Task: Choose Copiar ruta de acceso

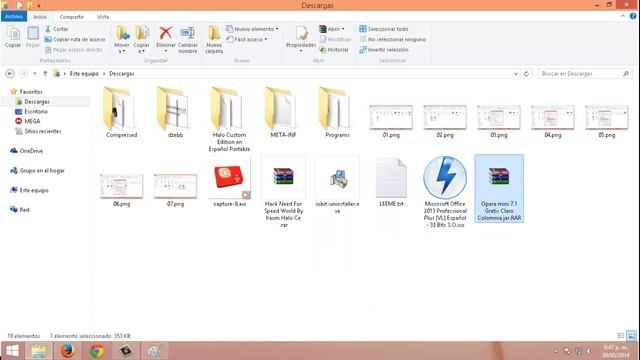Action: click(x=75, y=40)
